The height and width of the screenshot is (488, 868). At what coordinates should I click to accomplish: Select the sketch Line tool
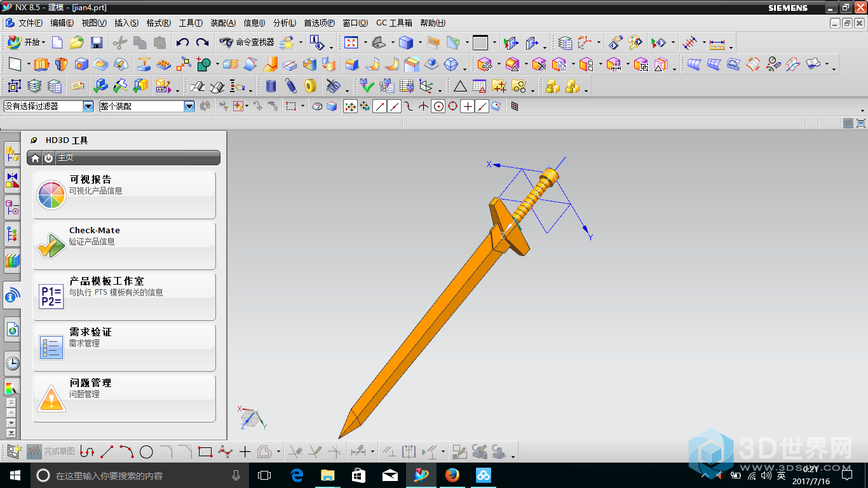[x=107, y=452]
